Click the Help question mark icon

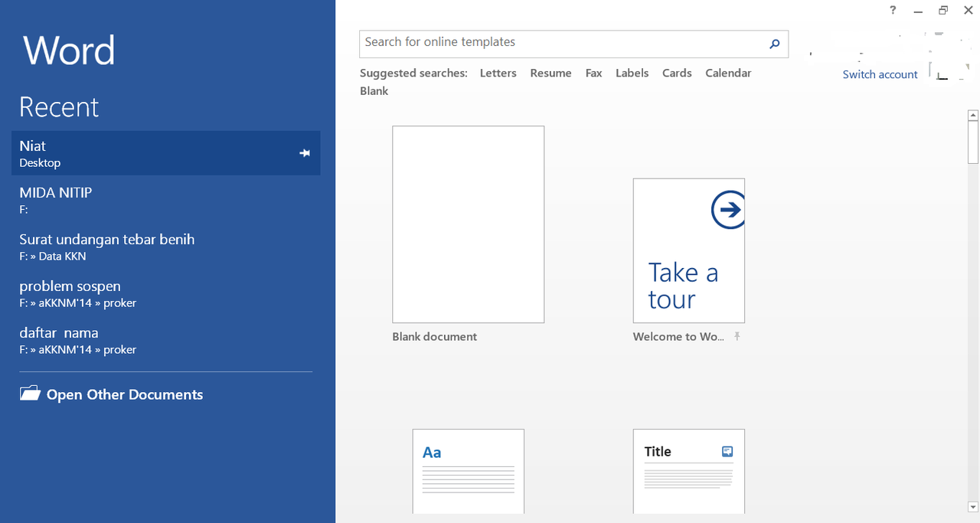tap(893, 10)
